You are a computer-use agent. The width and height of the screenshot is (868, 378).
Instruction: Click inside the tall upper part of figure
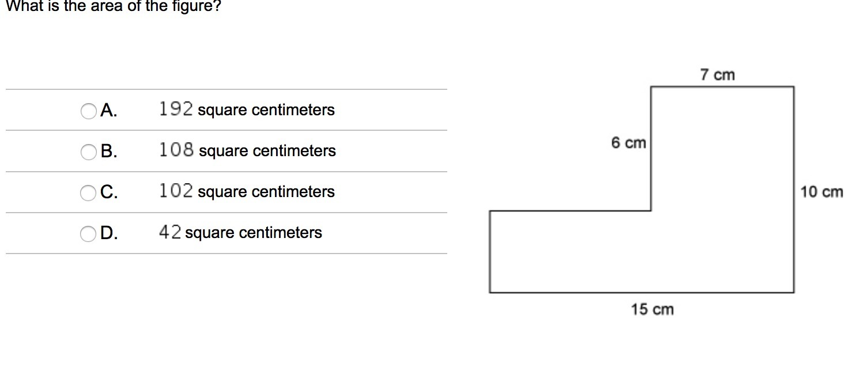point(722,150)
